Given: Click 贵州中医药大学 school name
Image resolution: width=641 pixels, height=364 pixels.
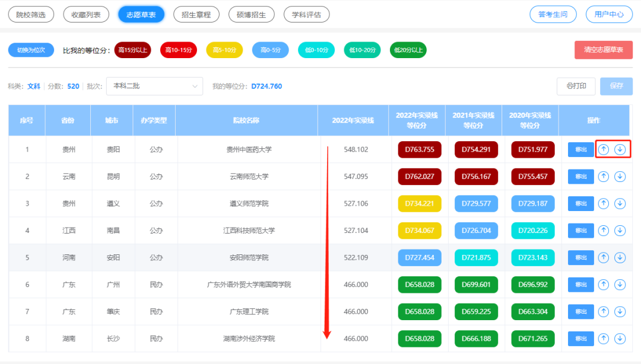Looking at the screenshot, I should (249, 149).
